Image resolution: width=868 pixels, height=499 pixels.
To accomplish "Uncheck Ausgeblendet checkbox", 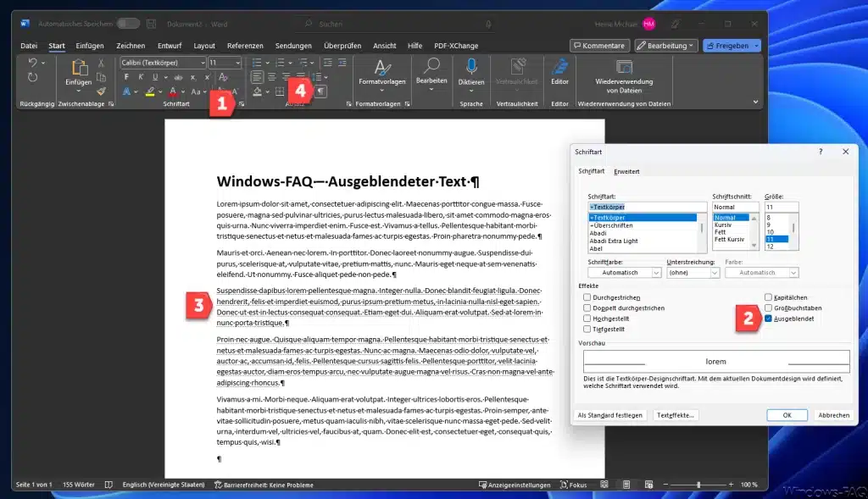I will point(768,318).
